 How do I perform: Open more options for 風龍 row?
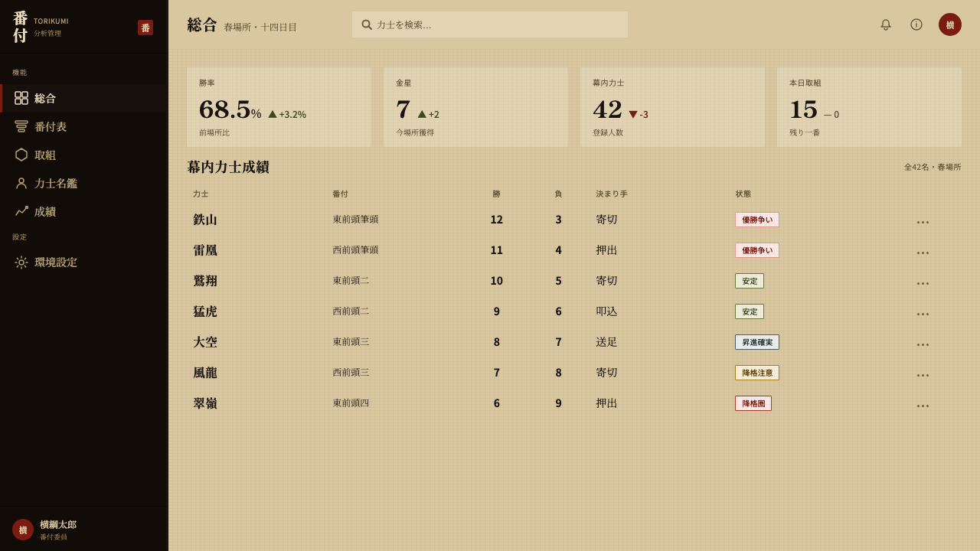[923, 374]
